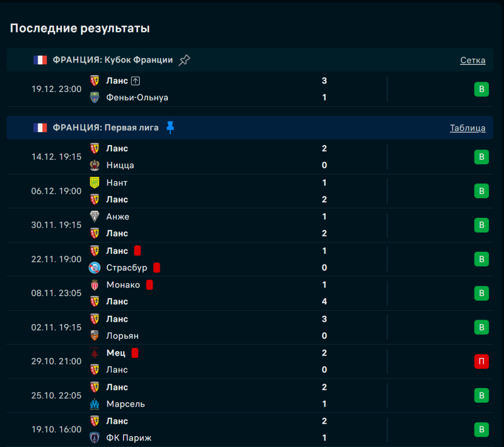Click the Марсель team logo
Viewport: 504px width, 447px height.
tap(94, 404)
